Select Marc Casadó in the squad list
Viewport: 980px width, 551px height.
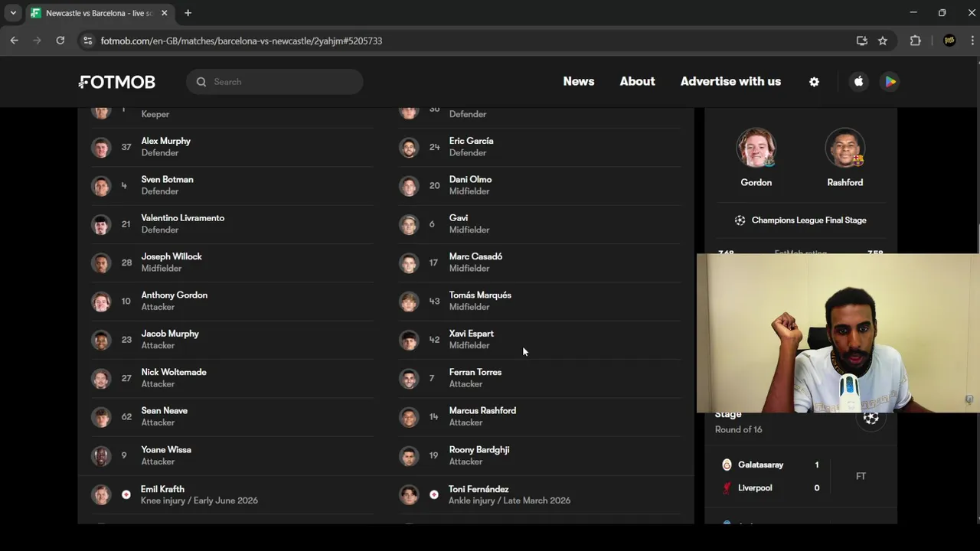pyautogui.click(x=541, y=262)
